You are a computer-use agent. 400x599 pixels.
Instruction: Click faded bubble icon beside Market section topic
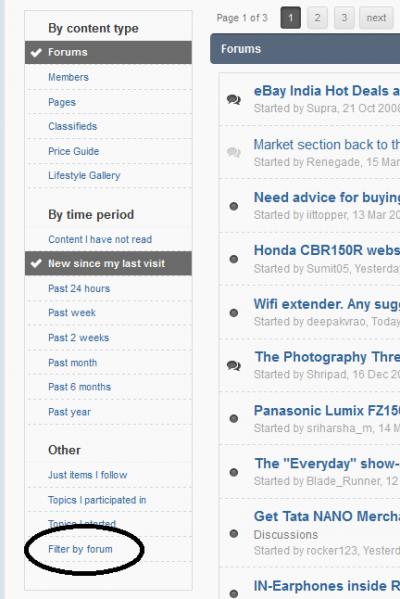pos(233,152)
